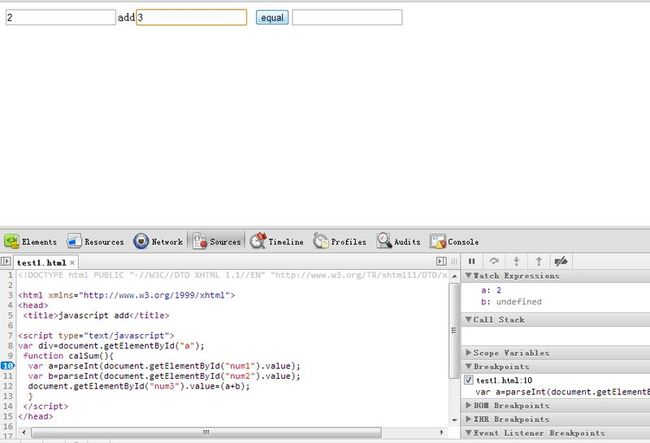Step out of current function
The height and width of the screenshot is (443, 650).
point(538,261)
